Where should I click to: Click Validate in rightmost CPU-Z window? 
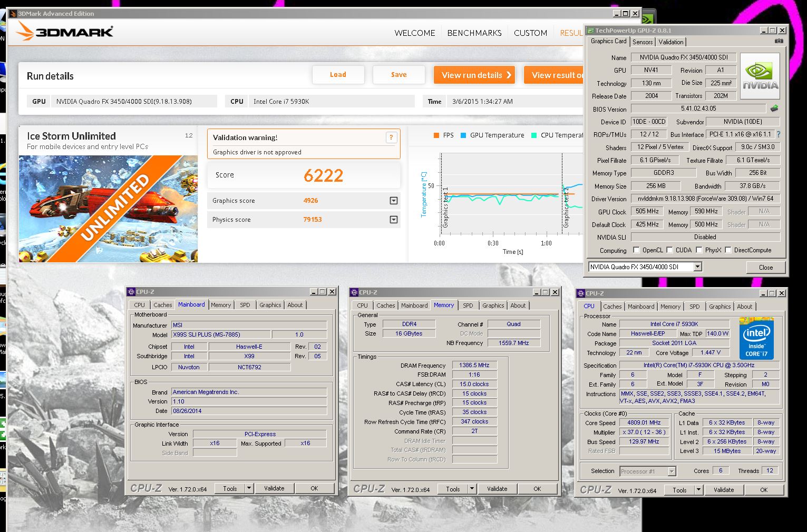[724, 490]
